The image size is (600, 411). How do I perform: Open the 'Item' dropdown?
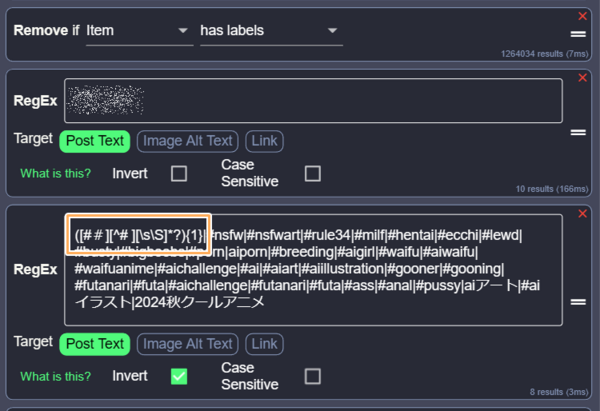138,31
